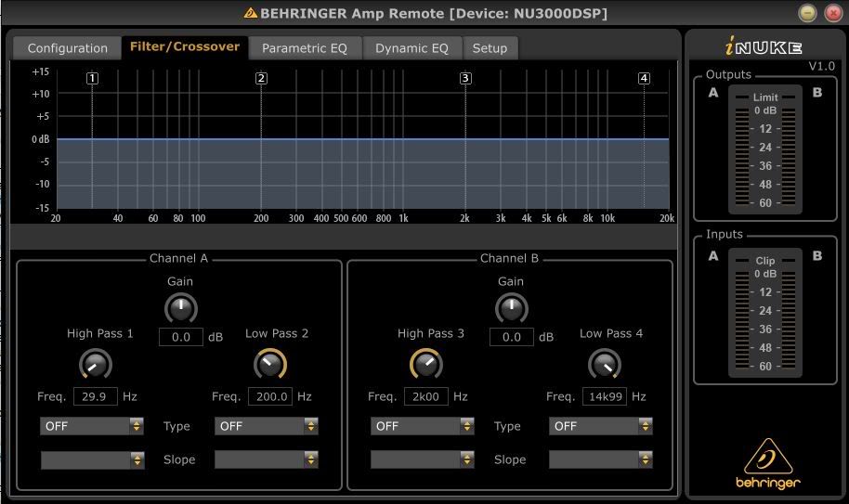The width and height of the screenshot is (849, 504).
Task: Click the Low Pass 4 frequency knob
Action: (x=605, y=365)
